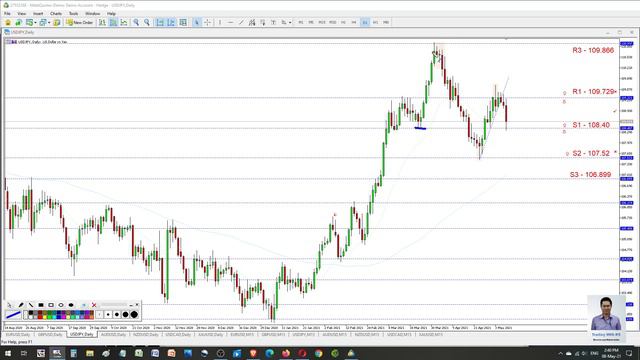Pick the outlined rectangle in drawing palette
Screen dimensions: 640x360
(x=51, y=305)
